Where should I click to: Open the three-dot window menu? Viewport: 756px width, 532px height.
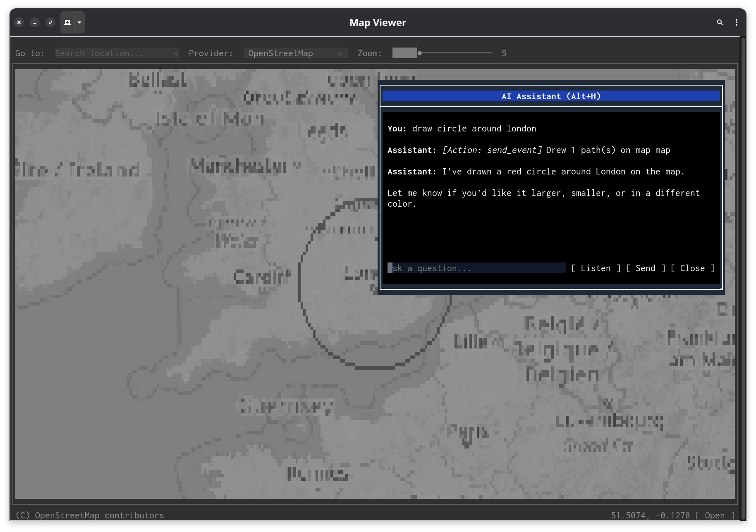point(736,22)
